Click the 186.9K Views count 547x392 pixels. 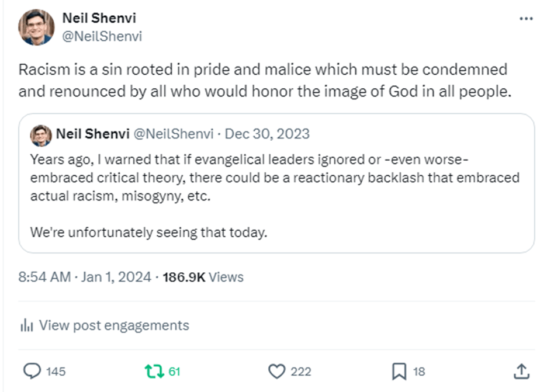[x=203, y=277]
